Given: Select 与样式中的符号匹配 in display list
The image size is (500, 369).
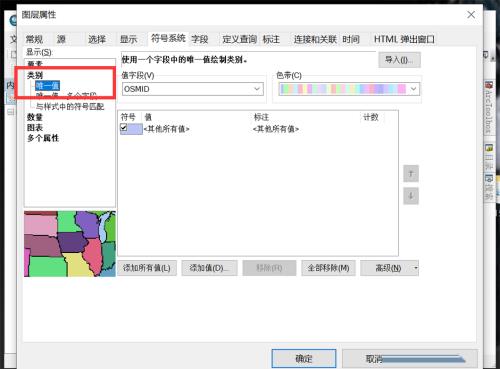Looking at the screenshot, I should (70, 107).
